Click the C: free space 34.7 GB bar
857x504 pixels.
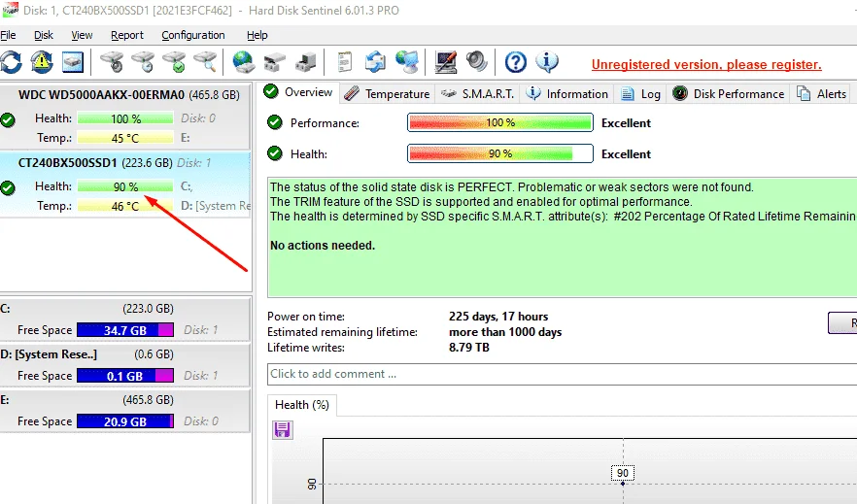125,330
